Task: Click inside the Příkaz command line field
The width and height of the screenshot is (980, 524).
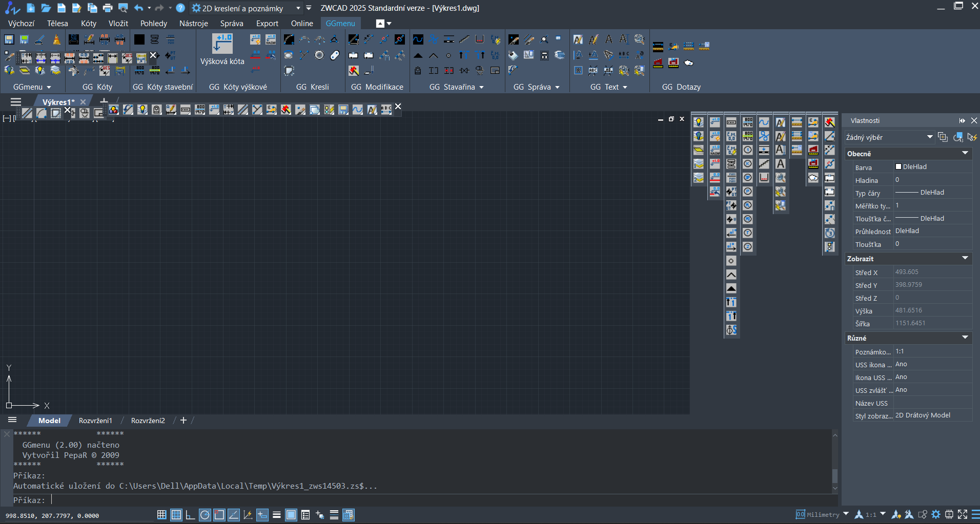Action: (x=154, y=500)
